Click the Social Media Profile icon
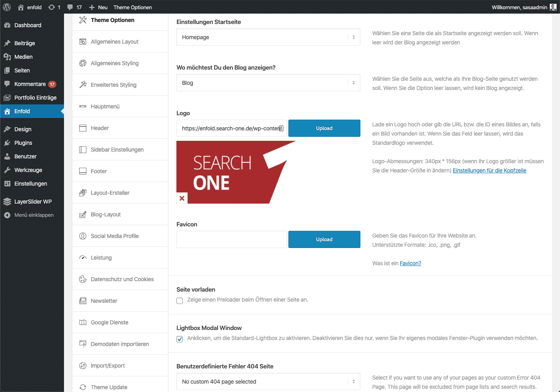Screen dimensions: 560x392 pos(83,236)
